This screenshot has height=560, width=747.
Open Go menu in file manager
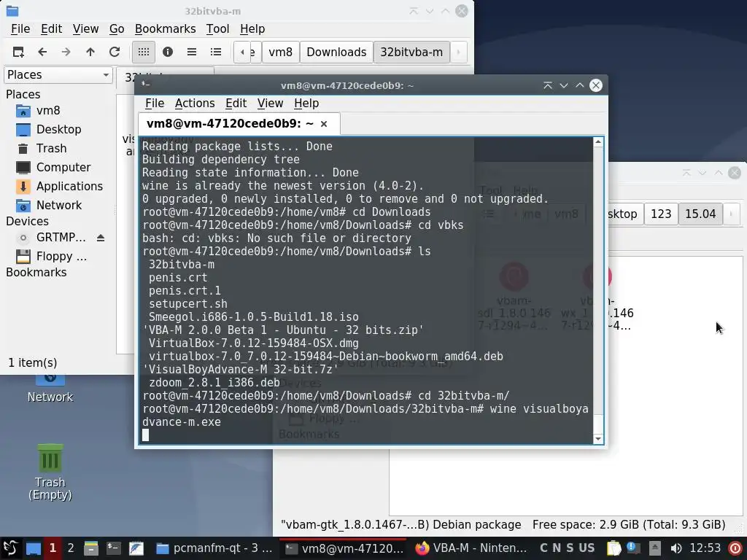click(117, 29)
